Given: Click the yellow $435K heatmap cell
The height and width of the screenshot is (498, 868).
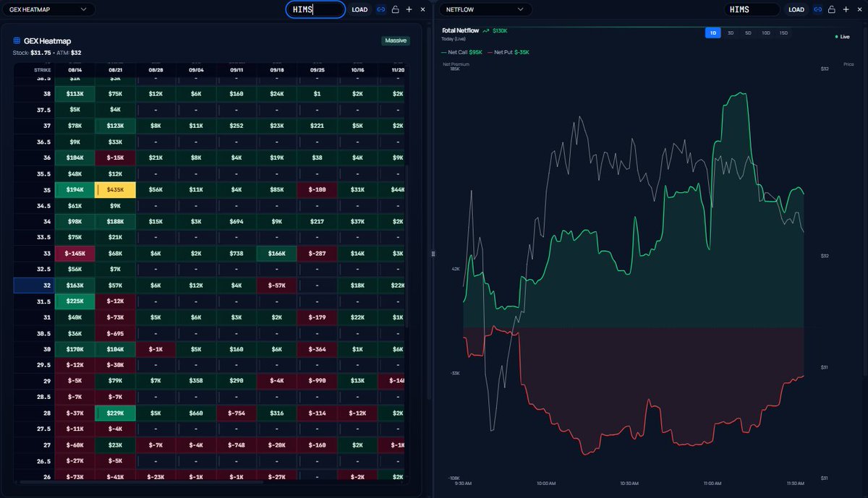Looking at the screenshot, I should click(115, 189).
